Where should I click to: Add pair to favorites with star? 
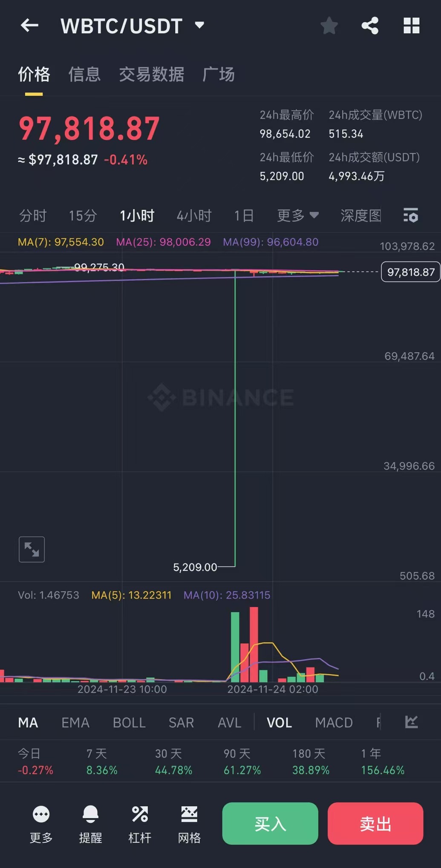pyautogui.click(x=329, y=26)
